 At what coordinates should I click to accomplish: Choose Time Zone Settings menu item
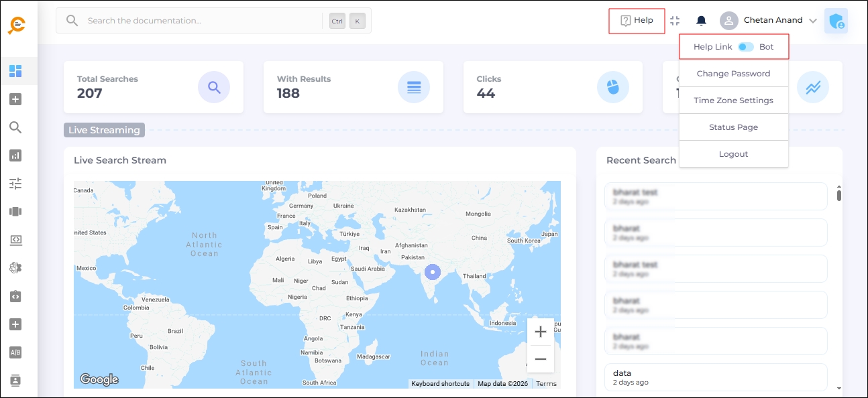click(x=733, y=101)
